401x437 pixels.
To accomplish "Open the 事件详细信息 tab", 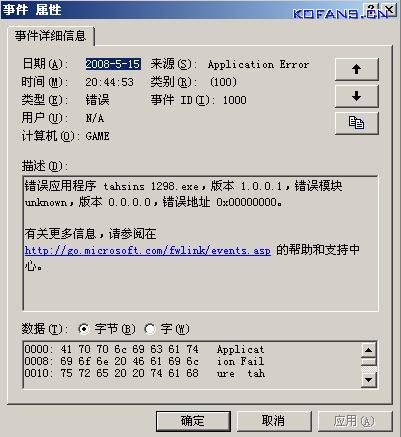I will pyautogui.click(x=50, y=36).
